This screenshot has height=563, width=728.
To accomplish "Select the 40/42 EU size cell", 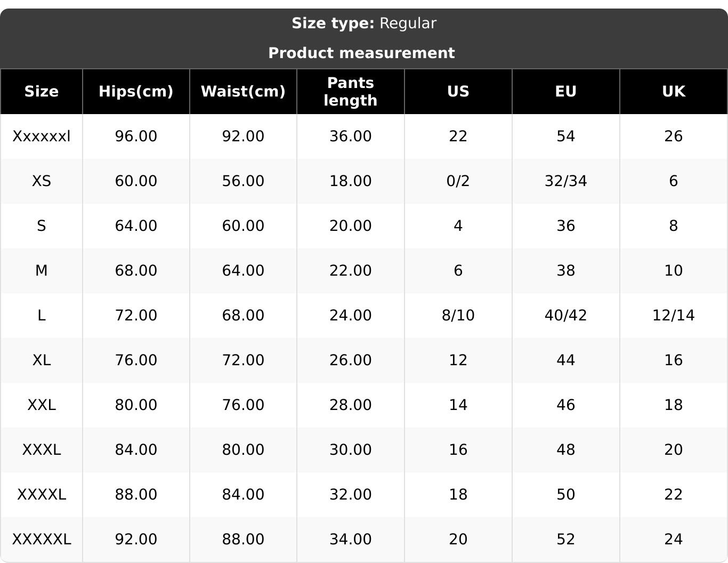I will point(566,316).
